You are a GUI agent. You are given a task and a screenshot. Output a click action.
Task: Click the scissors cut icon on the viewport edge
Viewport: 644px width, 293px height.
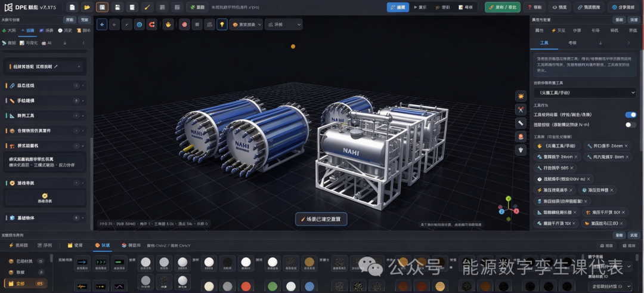[x=521, y=110]
